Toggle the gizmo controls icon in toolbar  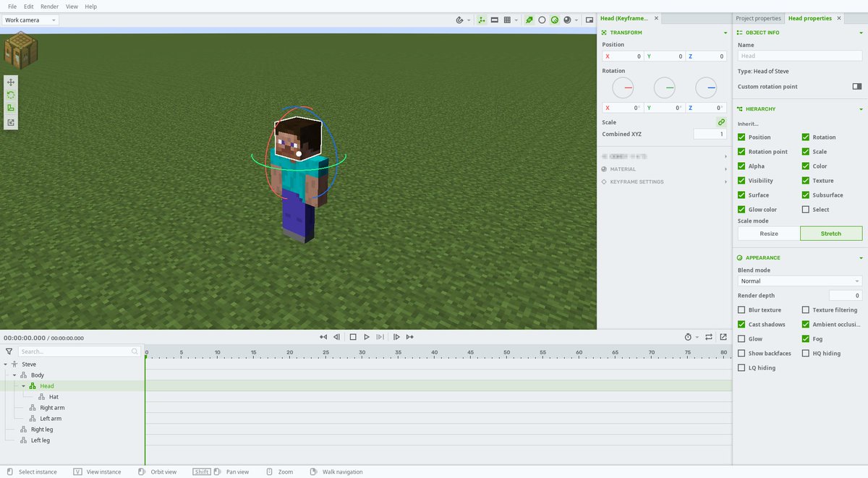tap(482, 20)
